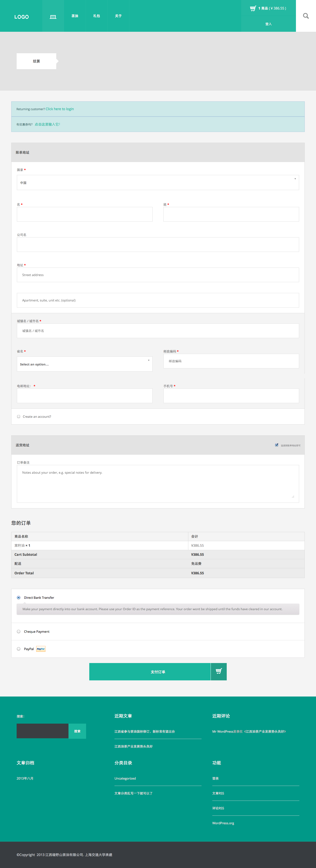The width and height of the screenshot is (316, 868).
Task: Click the footer 搜索 button
Action: 77,731
